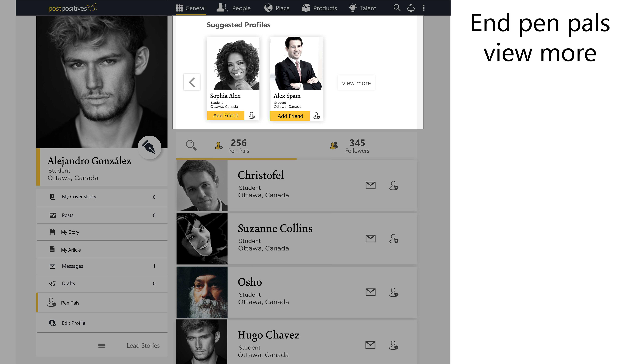Open the People menu in top navigation
630x364 pixels.
point(233,8)
